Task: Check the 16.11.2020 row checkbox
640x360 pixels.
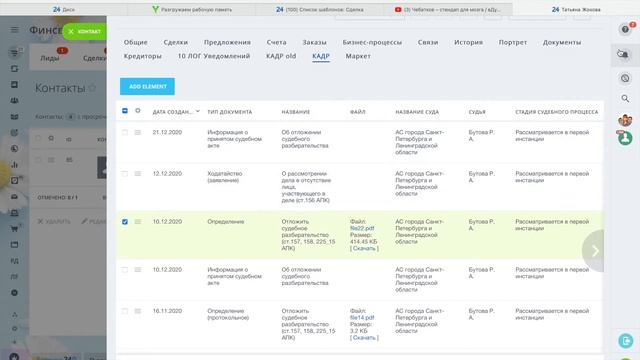Action: (x=125, y=311)
